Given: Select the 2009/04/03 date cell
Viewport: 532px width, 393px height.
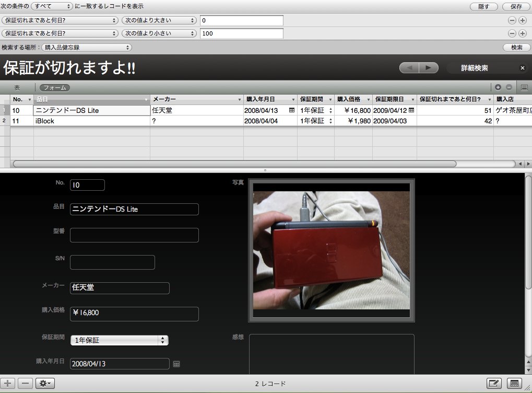Looking at the screenshot, I should (395, 121).
